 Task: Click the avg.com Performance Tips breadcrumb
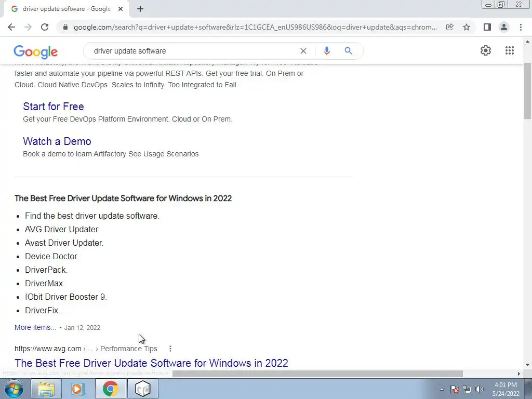pos(129,349)
